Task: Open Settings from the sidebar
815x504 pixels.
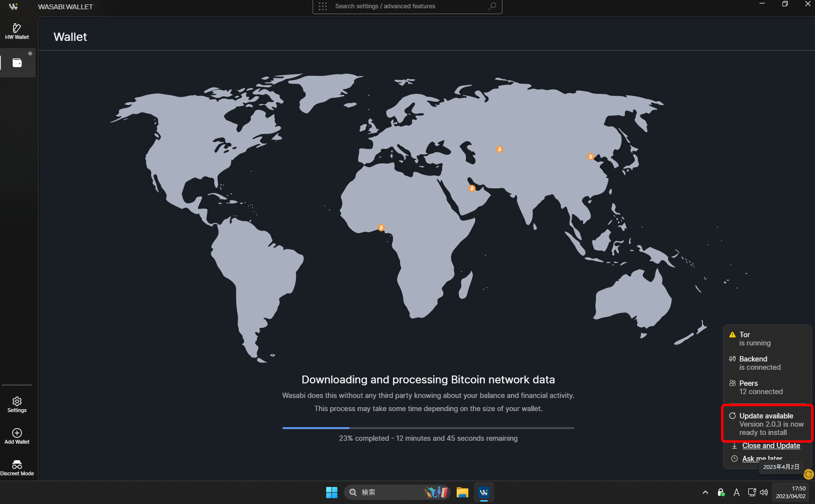Action: point(17,404)
